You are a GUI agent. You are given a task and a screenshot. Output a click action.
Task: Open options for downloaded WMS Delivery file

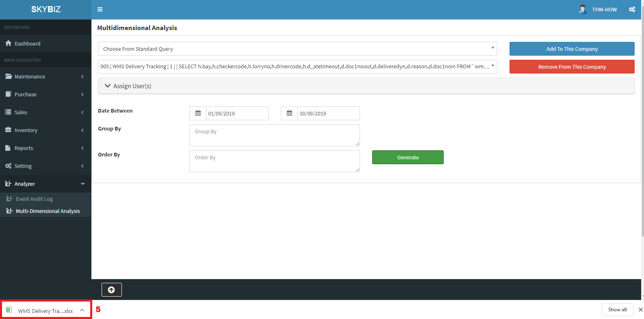(82, 310)
